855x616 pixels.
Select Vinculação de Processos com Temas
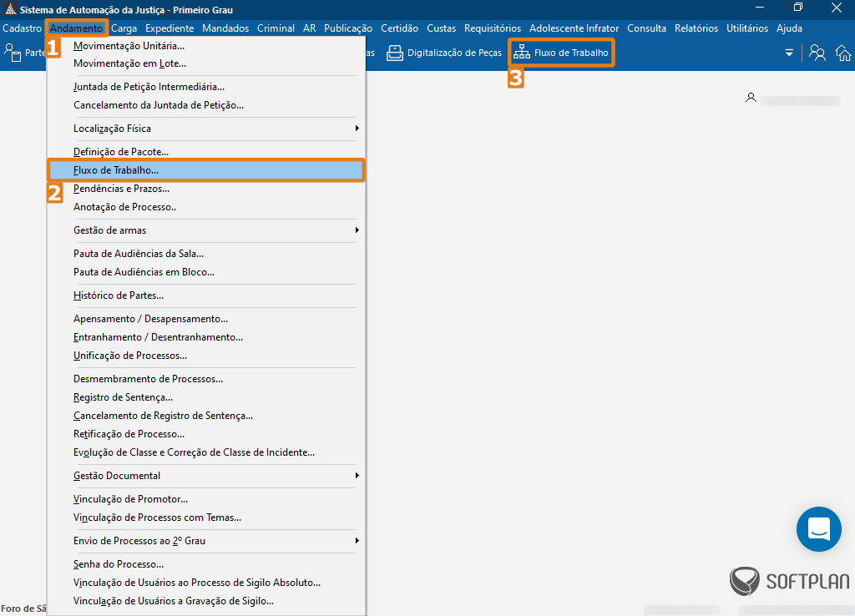click(x=206, y=518)
